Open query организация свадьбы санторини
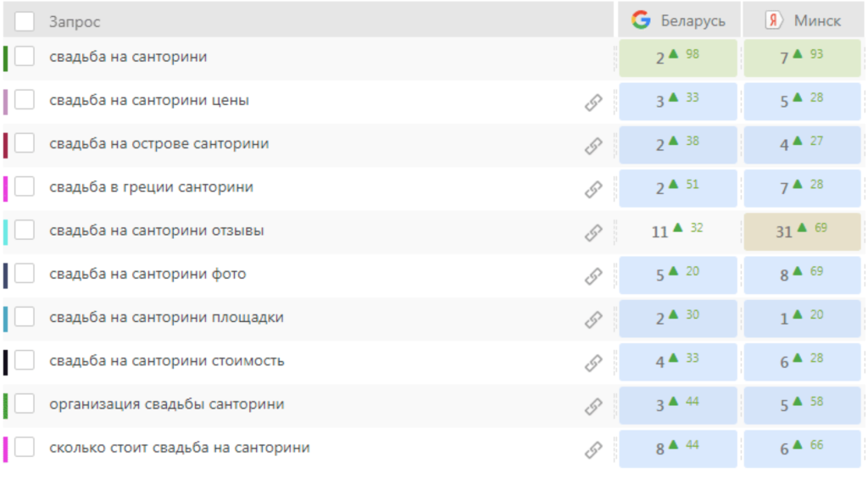The height and width of the screenshot is (478, 868). tap(167, 404)
